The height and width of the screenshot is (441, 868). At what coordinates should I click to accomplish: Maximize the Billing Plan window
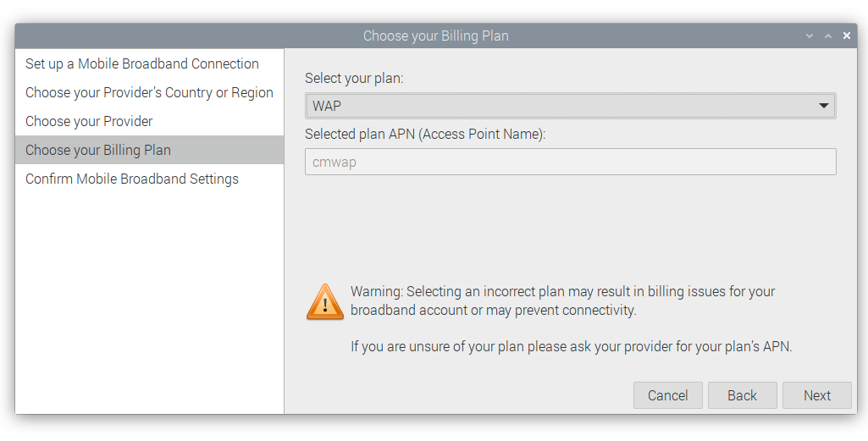tap(828, 36)
